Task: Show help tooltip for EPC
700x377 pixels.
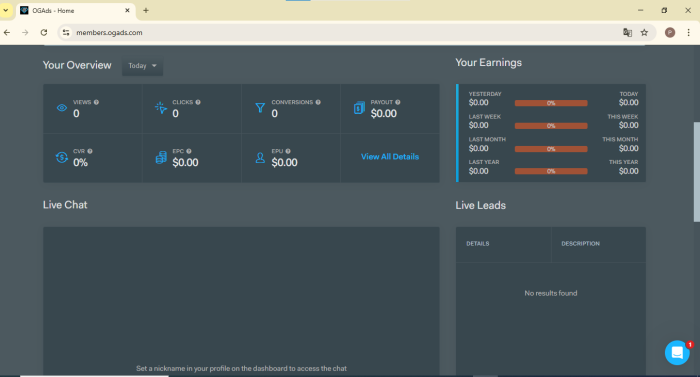Action: 189,151
